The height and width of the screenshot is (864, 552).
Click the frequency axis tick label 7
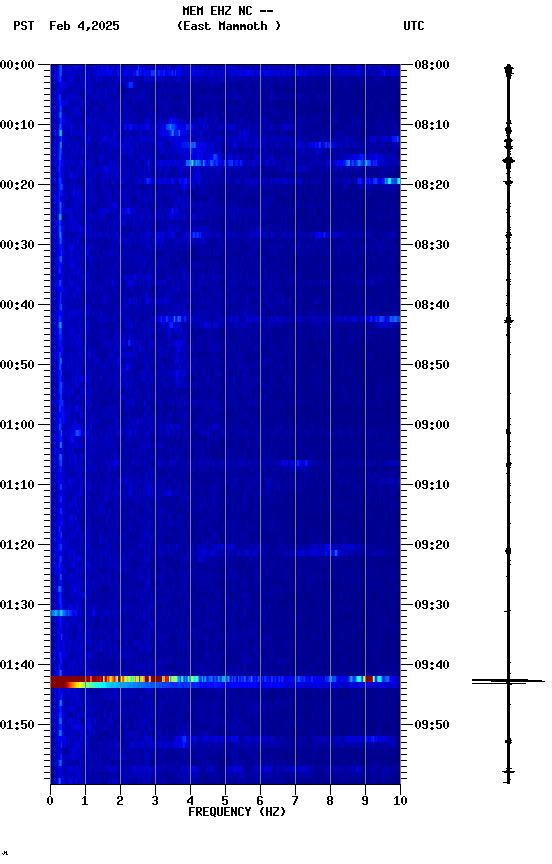tap(295, 801)
